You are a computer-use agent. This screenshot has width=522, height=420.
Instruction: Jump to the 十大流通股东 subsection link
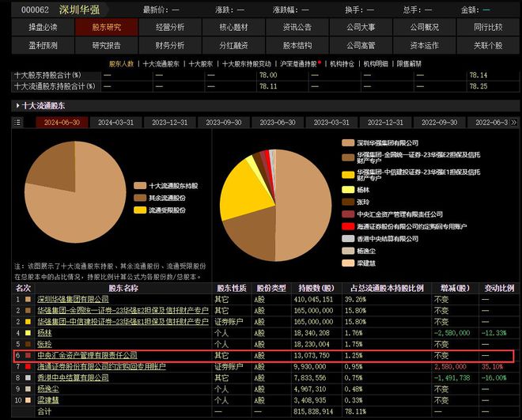pos(161,64)
